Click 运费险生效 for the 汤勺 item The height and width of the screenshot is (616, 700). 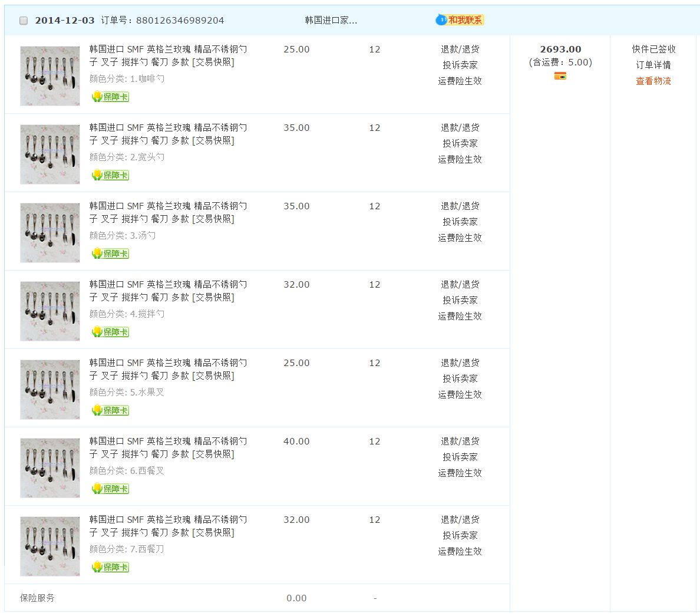tap(460, 238)
